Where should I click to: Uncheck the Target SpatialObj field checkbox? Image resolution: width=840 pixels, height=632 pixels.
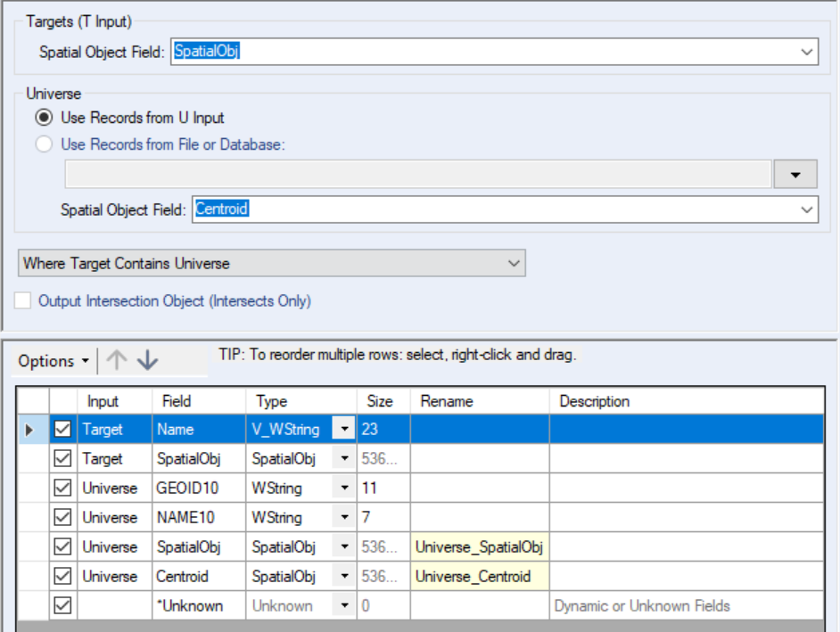point(62,458)
